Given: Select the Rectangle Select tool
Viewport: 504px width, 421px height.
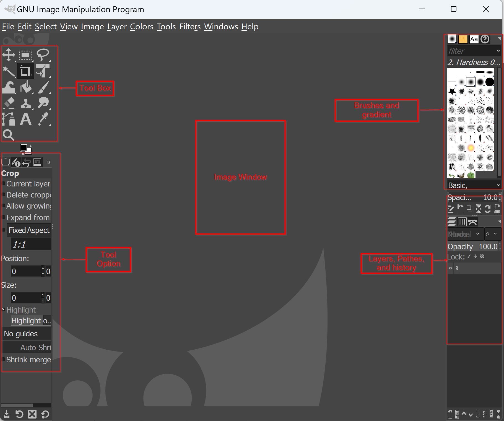Looking at the screenshot, I should tap(25, 55).
